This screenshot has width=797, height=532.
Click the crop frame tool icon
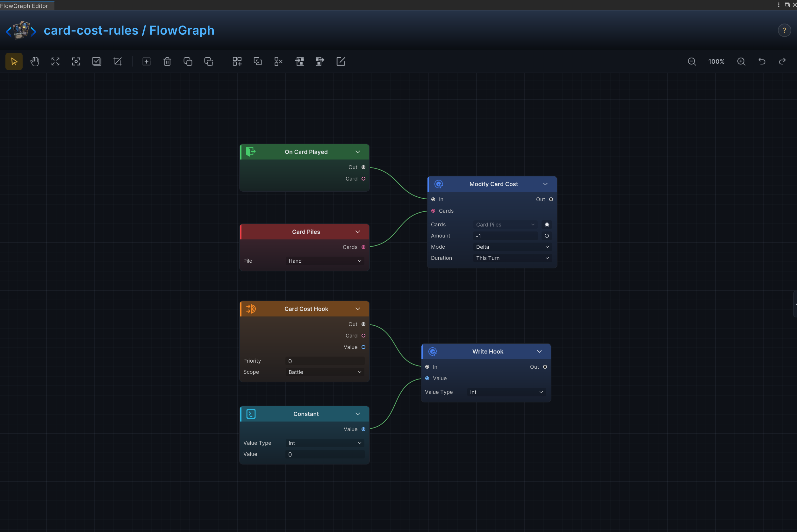point(118,61)
